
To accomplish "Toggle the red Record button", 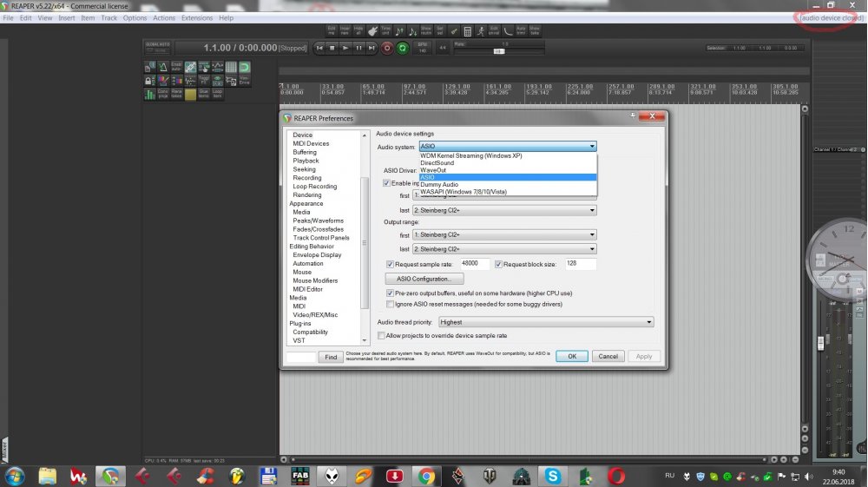I will (x=387, y=48).
